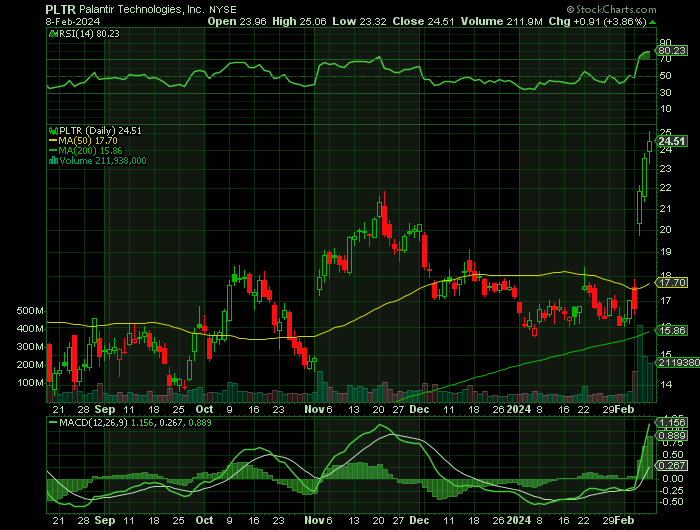Screen dimensions: 700x530
Task: Click the High 25.06 value in the header
Action: click(x=299, y=21)
